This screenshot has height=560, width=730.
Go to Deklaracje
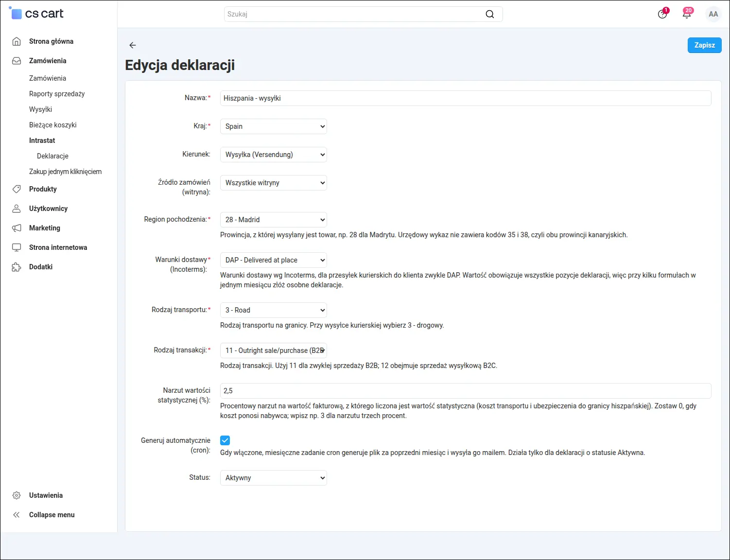point(52,156)
